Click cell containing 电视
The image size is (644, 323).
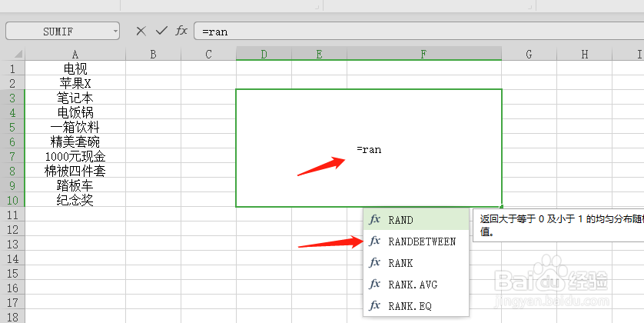pyautogui.click(x=75, y=68)
